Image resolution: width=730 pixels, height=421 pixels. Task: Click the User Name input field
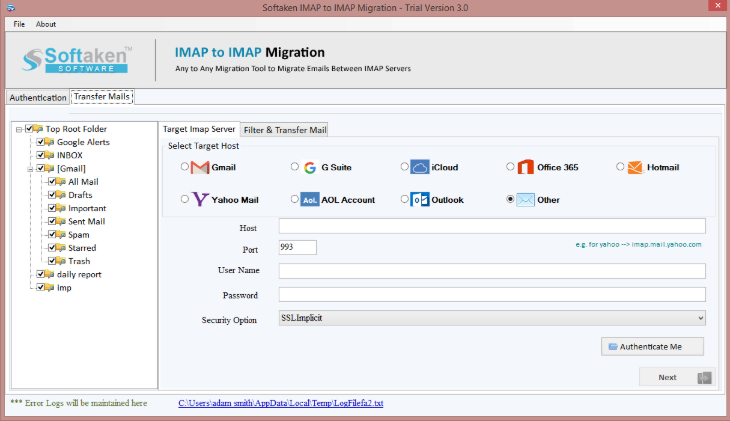492,271
